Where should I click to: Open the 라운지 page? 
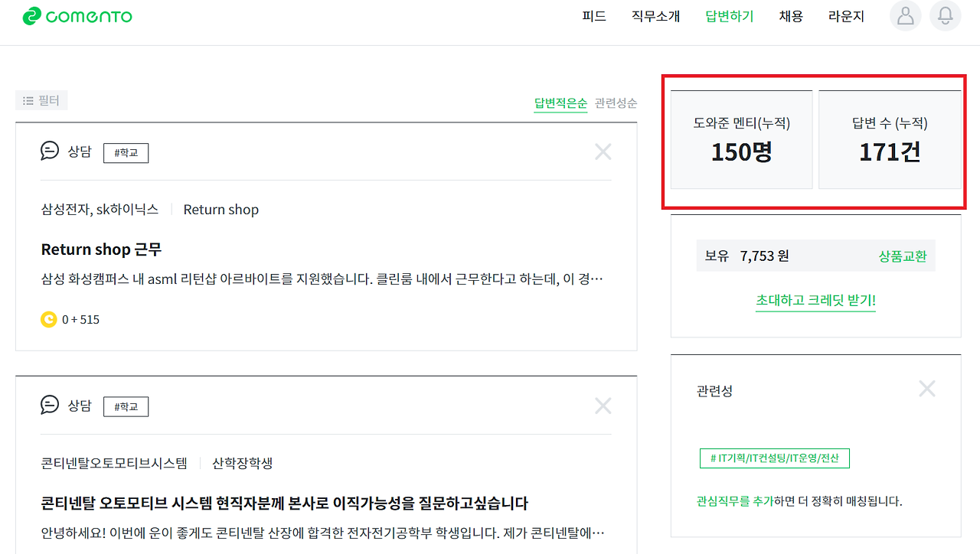click(x=845, y=16)
